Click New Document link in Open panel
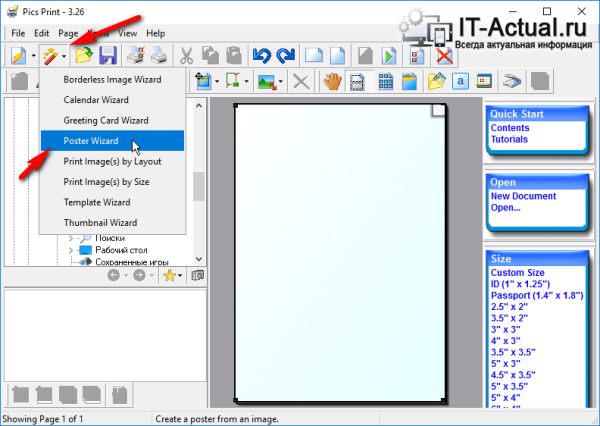Viewport: 600px width, 426px height. [523, 196]
